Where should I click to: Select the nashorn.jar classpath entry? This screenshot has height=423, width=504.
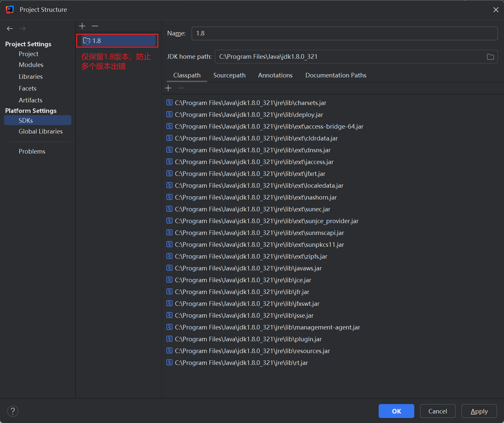pos(256,197)
